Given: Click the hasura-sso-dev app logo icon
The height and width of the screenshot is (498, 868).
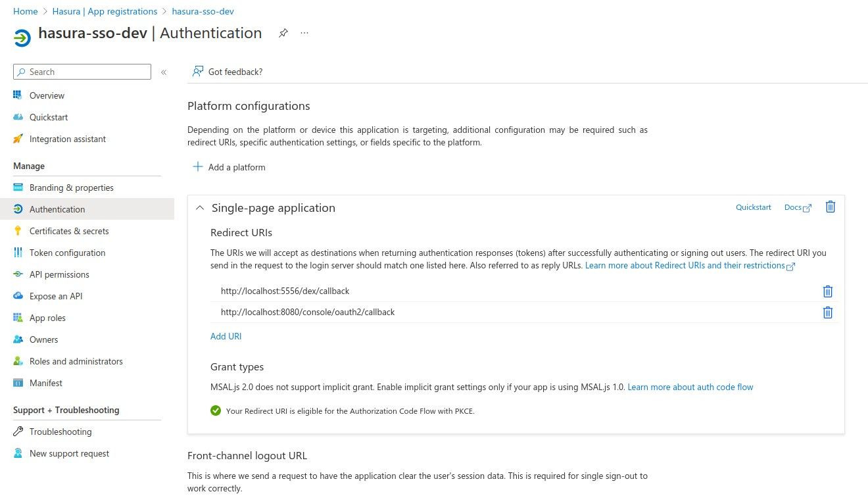Looking at the screenshot, I should click(x=21, y=37).
